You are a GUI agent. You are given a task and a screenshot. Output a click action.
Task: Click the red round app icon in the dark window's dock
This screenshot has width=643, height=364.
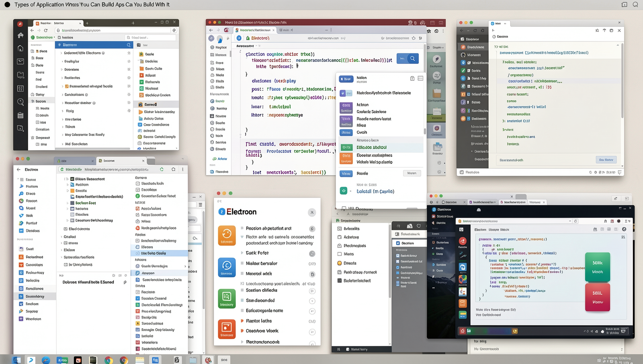tap(463, 241)
